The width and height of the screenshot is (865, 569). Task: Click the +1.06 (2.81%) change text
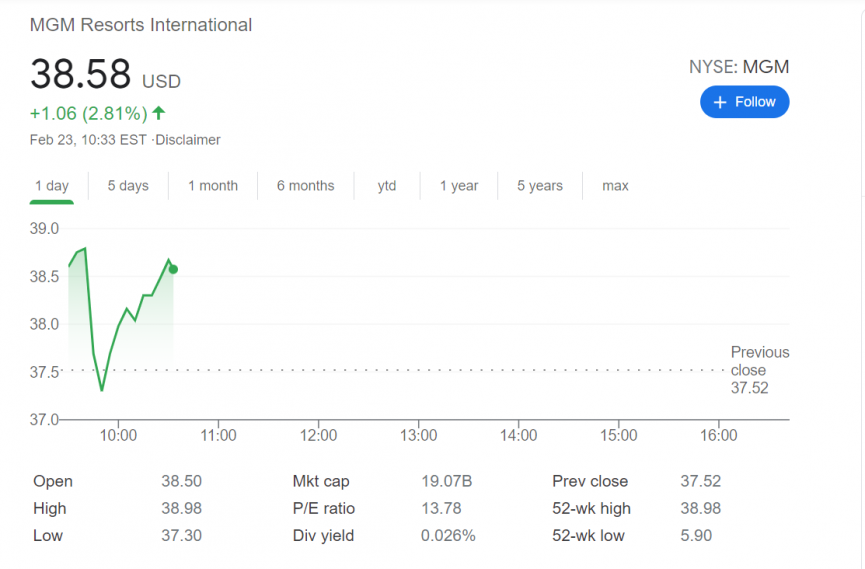(89, 113)
